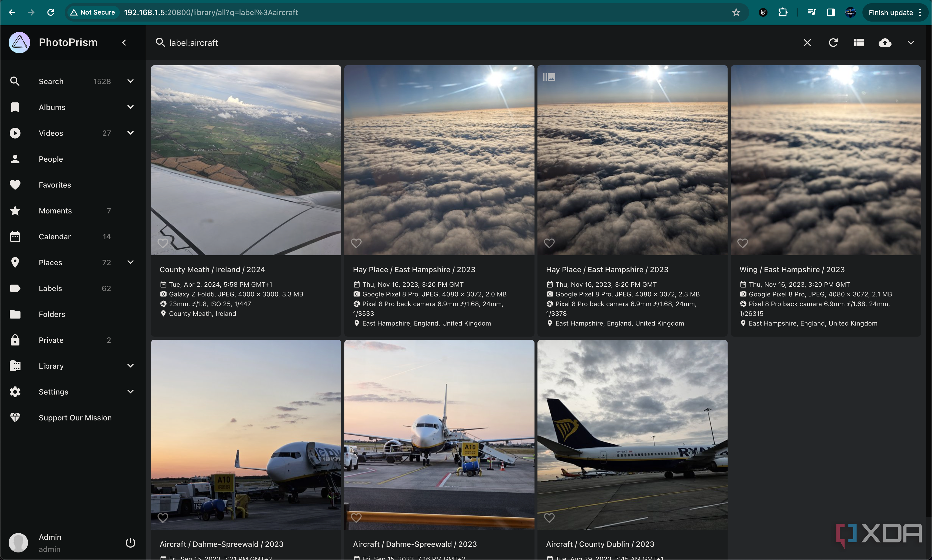Open People section
This screenshot has height=560, width=932.
tap(51, 159)
